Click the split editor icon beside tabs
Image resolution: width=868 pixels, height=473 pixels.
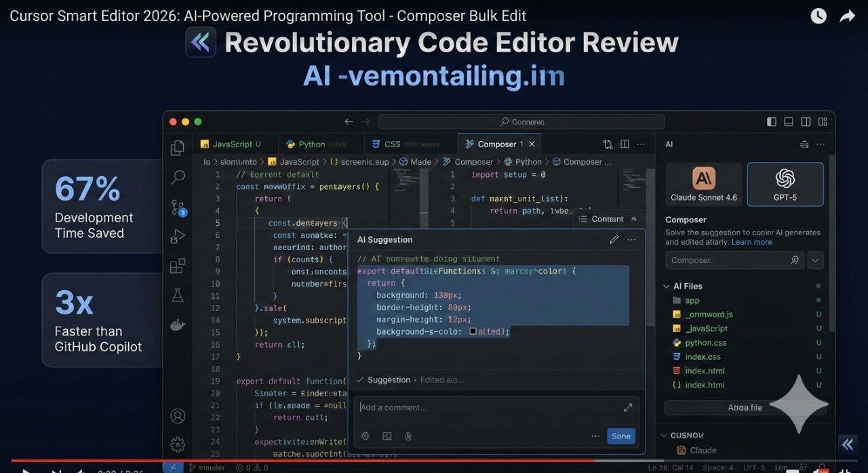[625, 144]
